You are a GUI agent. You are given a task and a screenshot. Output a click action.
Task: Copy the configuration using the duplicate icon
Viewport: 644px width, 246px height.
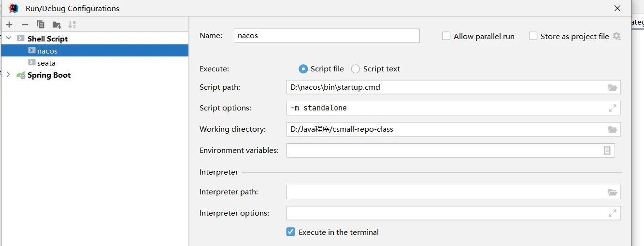(x=41, y=25)
